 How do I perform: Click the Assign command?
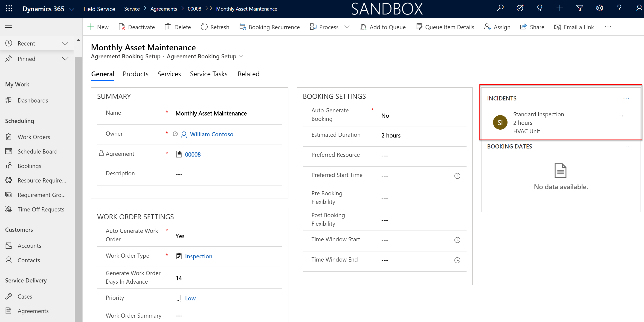point(497,27)
